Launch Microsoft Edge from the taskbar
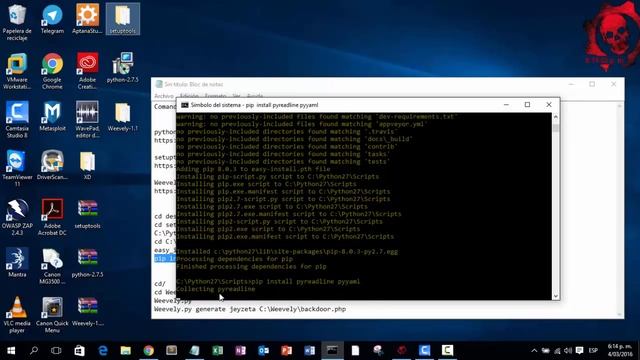Image resolution: width=640 pixels, height=360 pixels. (x=103, y=350)
